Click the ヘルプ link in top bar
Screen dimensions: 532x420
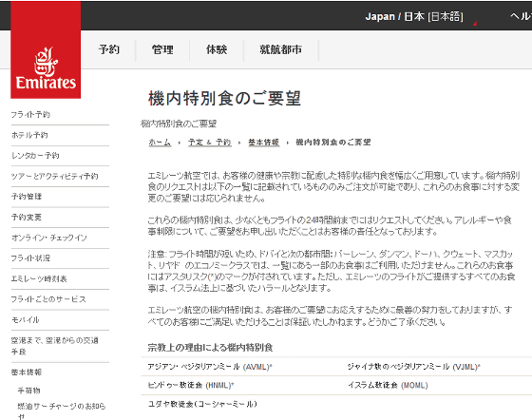coord(522,16)
